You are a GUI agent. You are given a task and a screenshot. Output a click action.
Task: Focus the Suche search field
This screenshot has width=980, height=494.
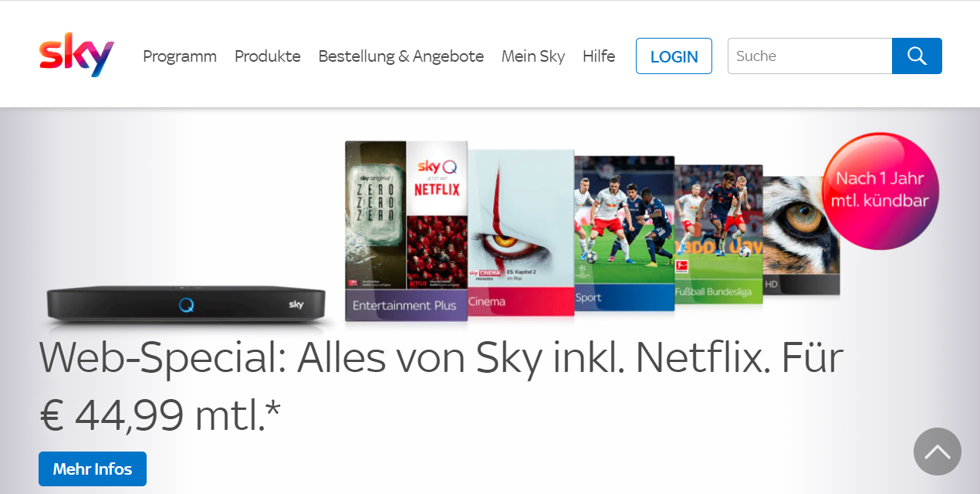[809, 56]
